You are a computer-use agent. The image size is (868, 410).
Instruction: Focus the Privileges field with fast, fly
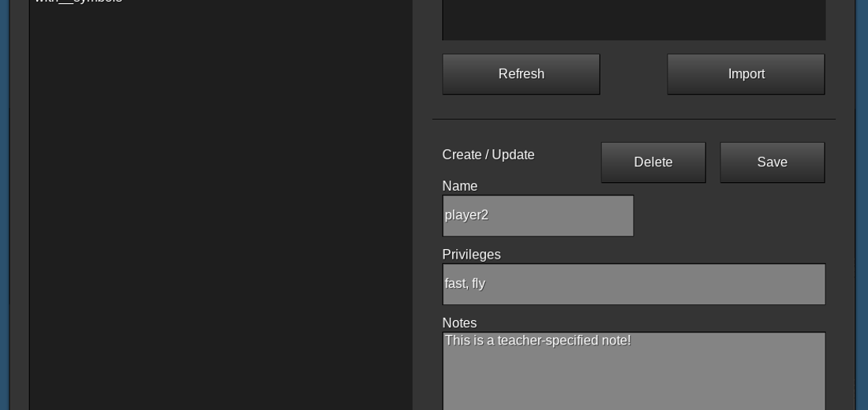634,284
